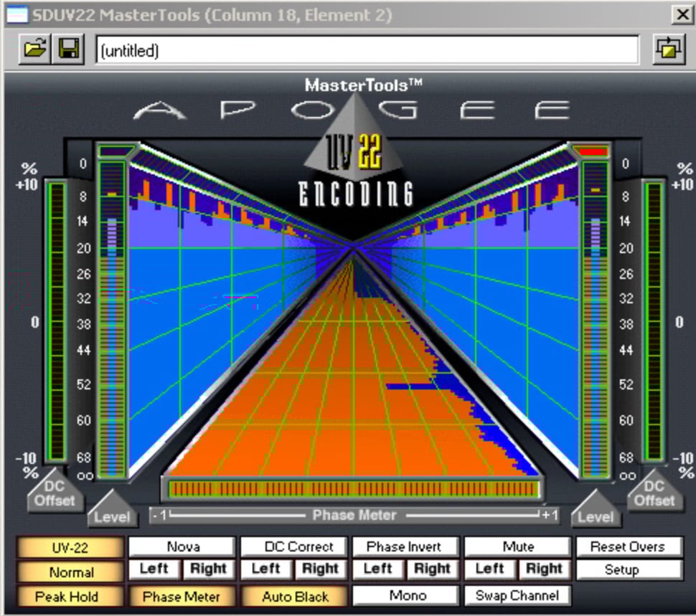Click the horizontal phase meter bar
The width and height of the screenshot is (696, 616).
[x=353, y=489]
